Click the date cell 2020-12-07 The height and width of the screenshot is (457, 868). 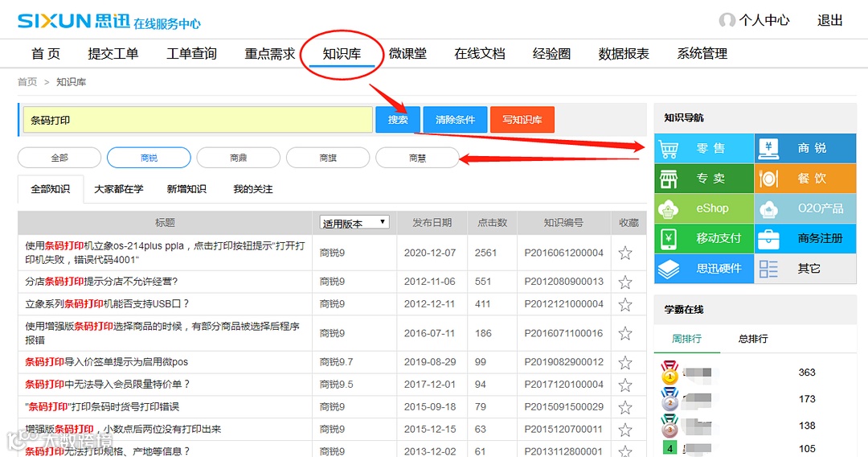430,253
